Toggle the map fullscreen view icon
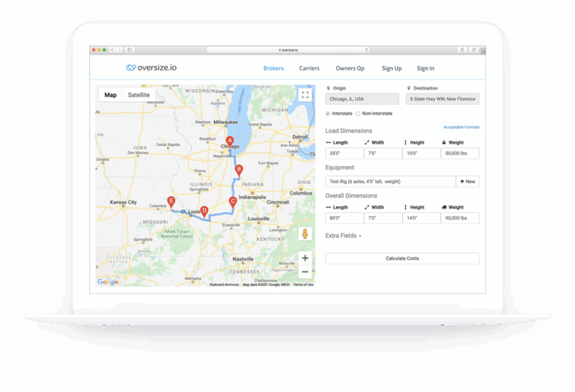 [305, 95]
